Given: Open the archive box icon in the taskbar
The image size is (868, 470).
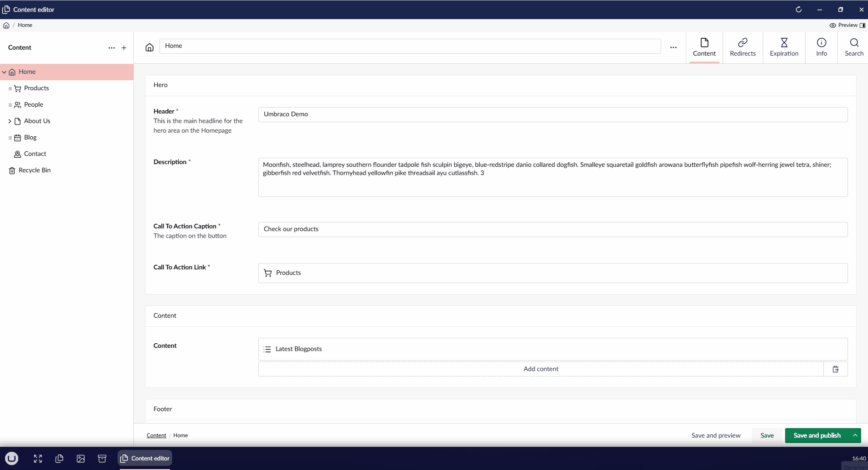Looking at the screenshot, I should coord(102,459).
